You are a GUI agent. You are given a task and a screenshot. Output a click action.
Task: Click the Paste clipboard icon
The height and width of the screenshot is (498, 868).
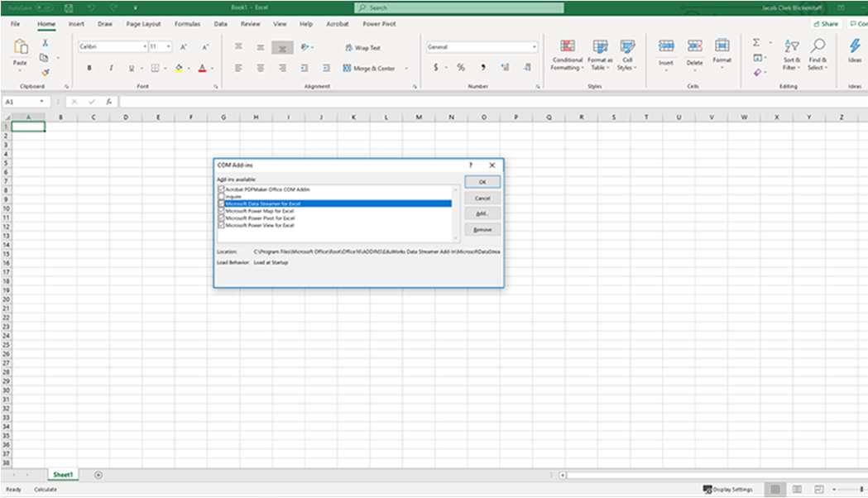[21, 46]
